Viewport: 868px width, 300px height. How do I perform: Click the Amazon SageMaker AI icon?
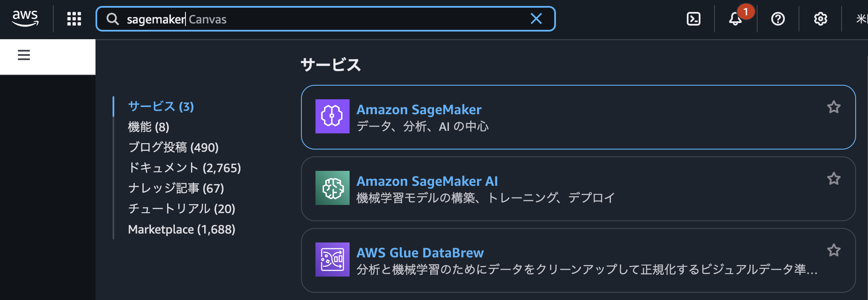click(332, 188)
